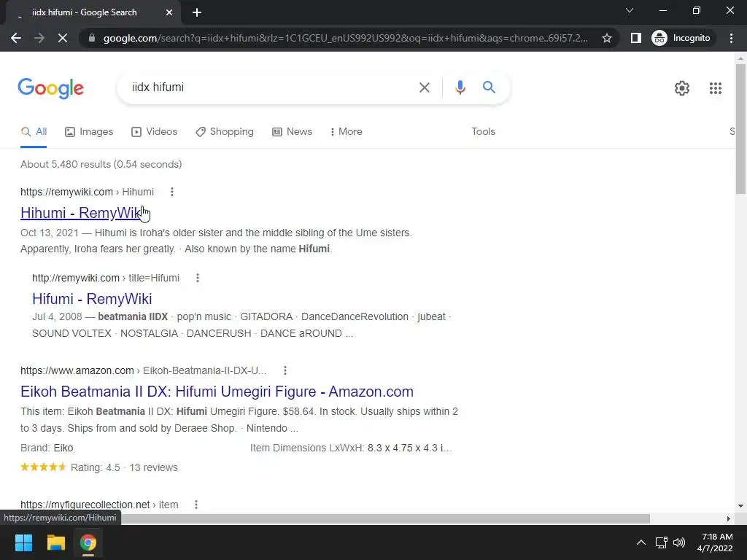Image resolution: width=747 pixels, height=560 pixels.
Task: Open the Windows Start menu
Action: [23, 542]
